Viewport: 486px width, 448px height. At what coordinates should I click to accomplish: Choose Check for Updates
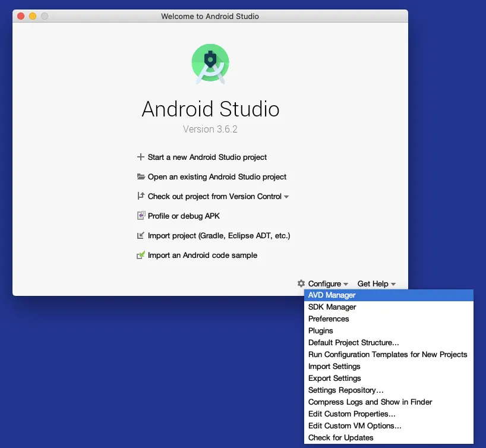[x=389, y=438]
